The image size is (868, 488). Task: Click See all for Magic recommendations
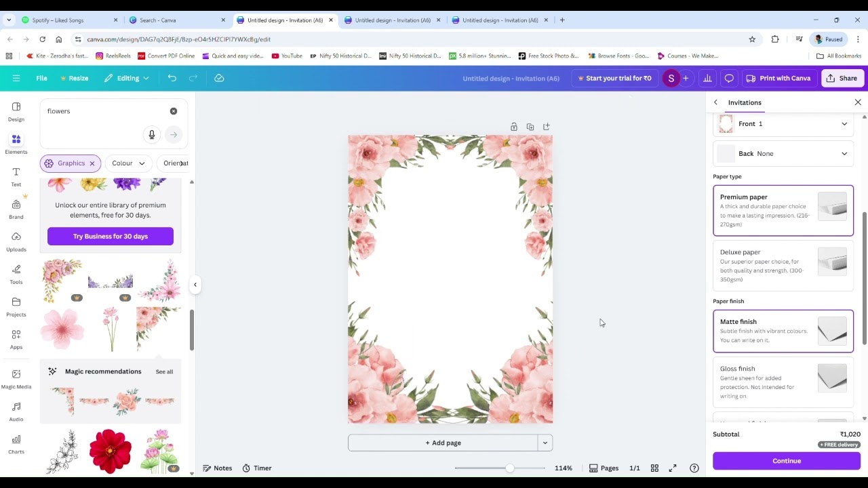pos(164,371)
